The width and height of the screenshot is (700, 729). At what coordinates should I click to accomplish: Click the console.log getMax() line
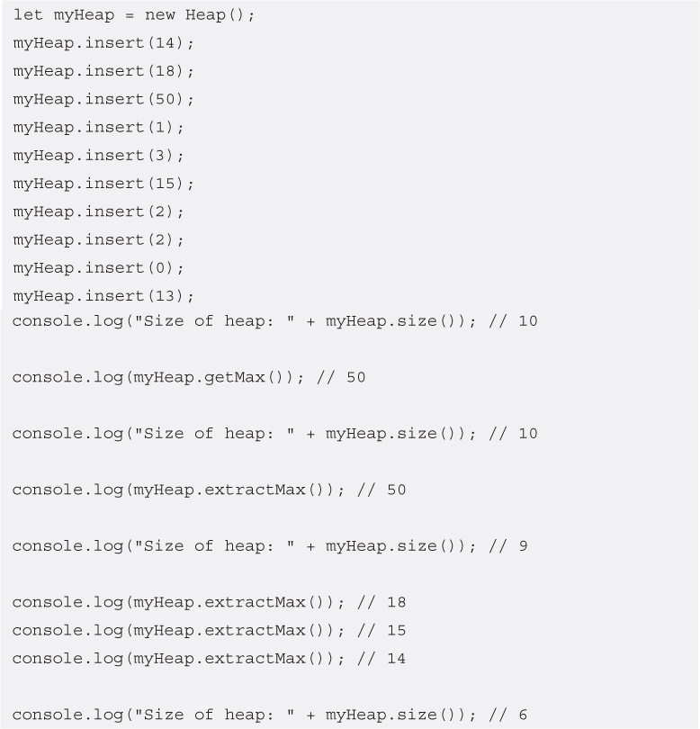pos(189,377)
